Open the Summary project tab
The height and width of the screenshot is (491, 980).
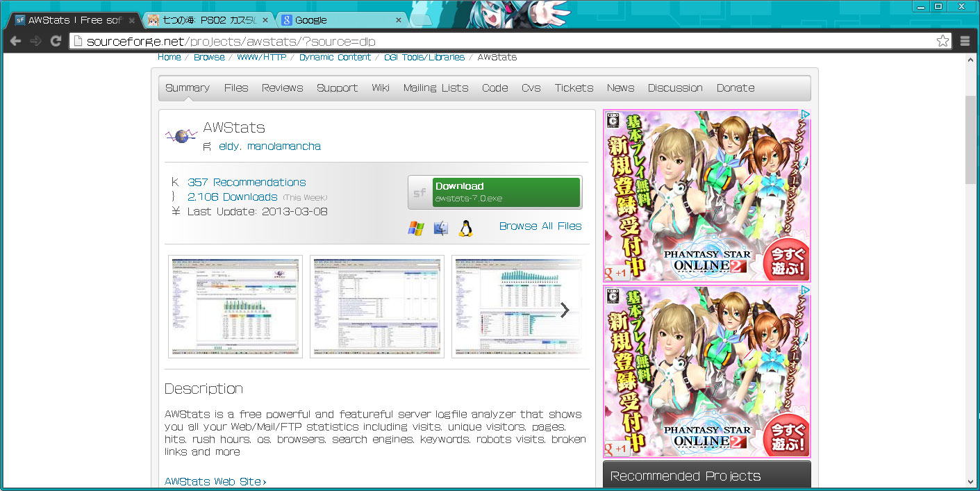coord(188,88)
